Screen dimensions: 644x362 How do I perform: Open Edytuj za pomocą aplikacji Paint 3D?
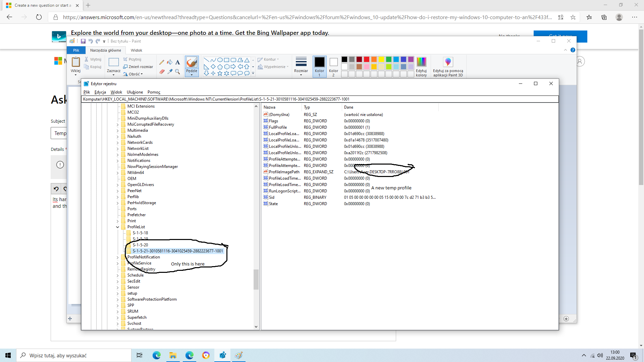pyautogui.click(x=448, y=66)
